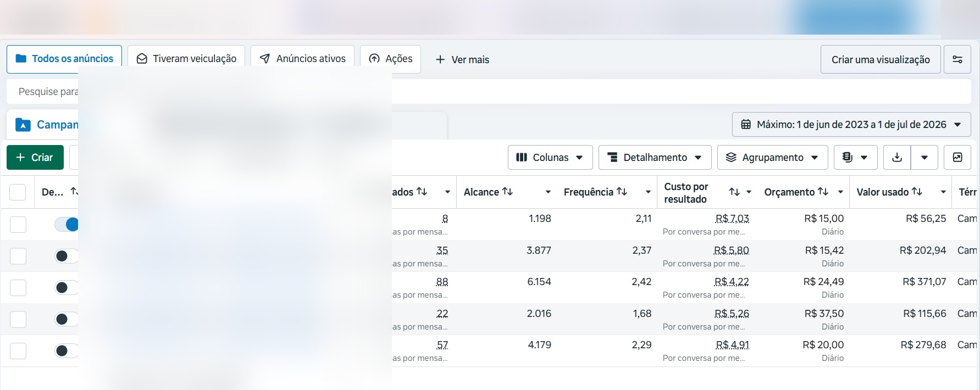This screenshot has height=390, width=980.
Task: Check the row with R$ 115,66 spent
Action: [18, 319]
